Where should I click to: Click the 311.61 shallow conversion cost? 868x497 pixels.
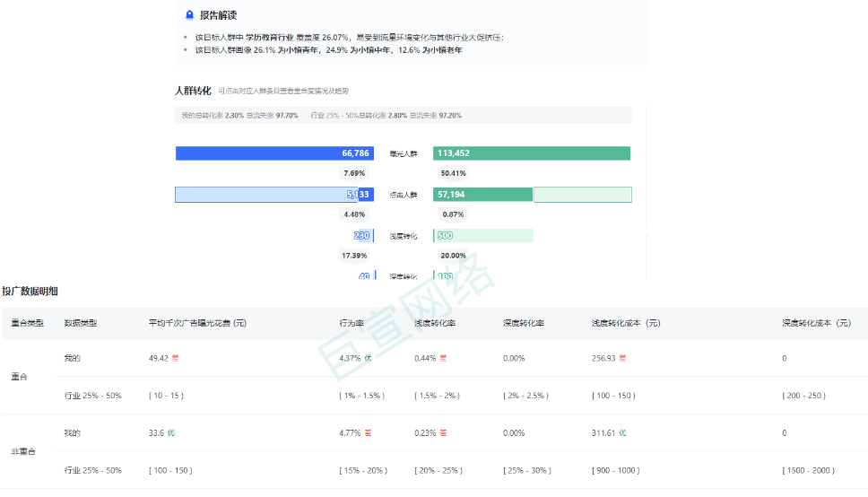pos(603,433)
